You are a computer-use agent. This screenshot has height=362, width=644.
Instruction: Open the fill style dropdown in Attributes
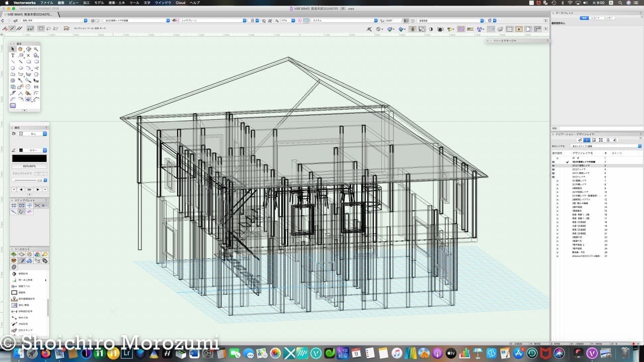coord(45,134)
